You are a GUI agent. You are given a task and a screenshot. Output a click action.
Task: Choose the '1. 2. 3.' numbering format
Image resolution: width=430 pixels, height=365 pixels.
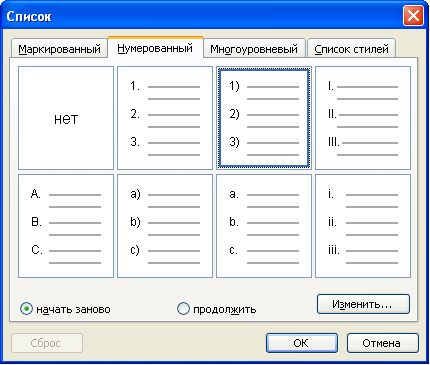coord(165,118)
